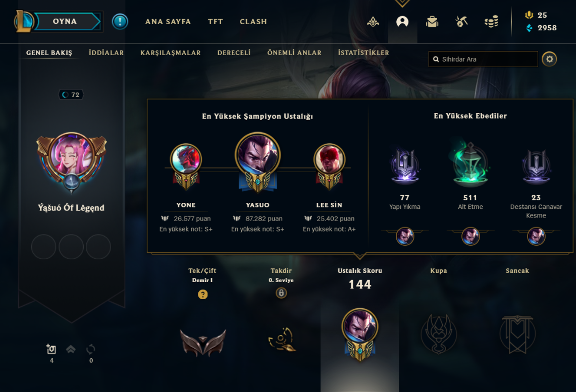Switch to the İddialar tab
Screen dimensions: 576x392
[106, 53]
